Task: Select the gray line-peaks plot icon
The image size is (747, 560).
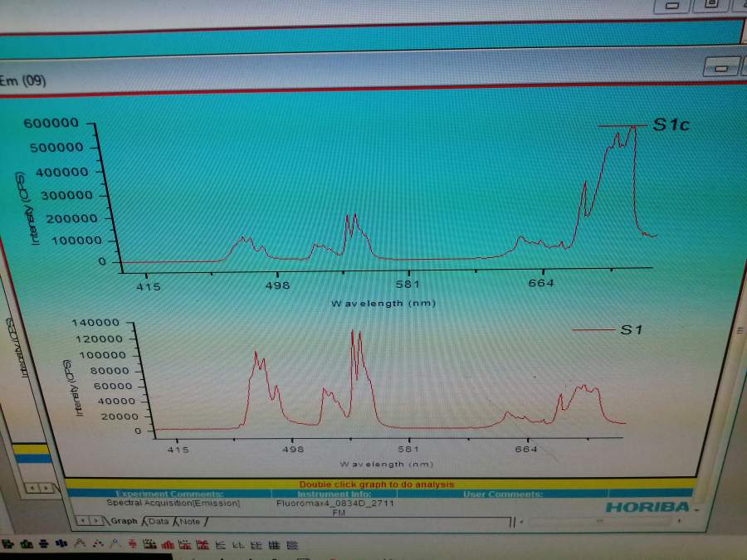Action: pyautogui.click(x=79, y=544)
